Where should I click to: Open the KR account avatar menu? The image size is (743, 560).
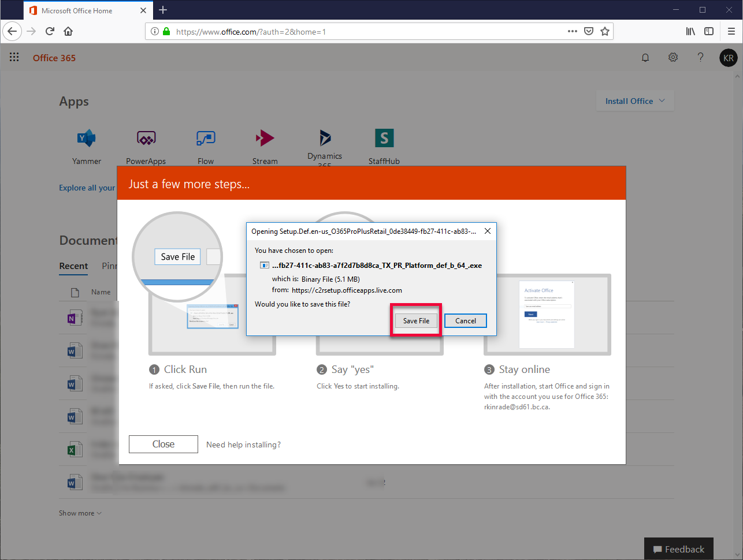[x=729, y=58]
